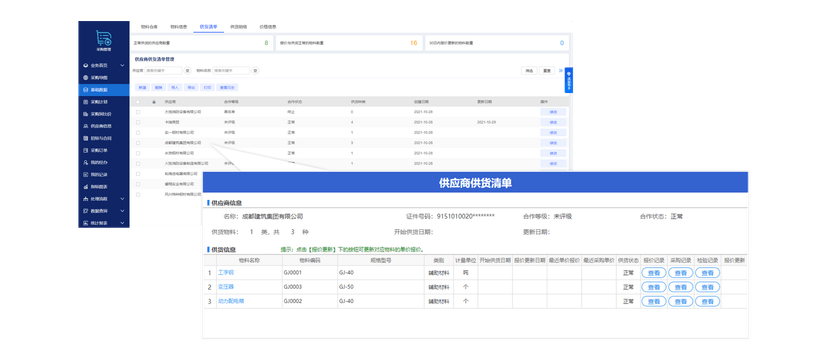View 报价记录 for the 工字钢 row
828x363 pixels.
click(x=654, y=273)
